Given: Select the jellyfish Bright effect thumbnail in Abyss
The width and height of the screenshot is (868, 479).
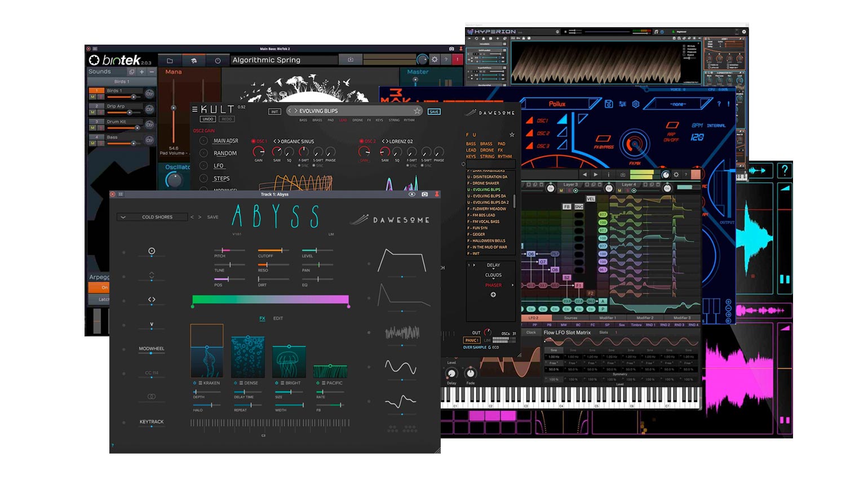Looking at the screenshot, I should pyautogui.click(x=289, y=361).
